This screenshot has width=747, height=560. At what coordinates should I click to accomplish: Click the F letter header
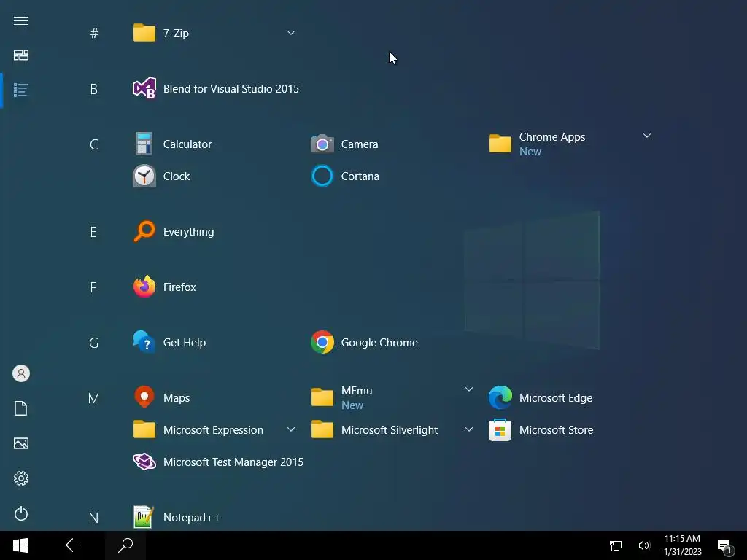point(93,287)
